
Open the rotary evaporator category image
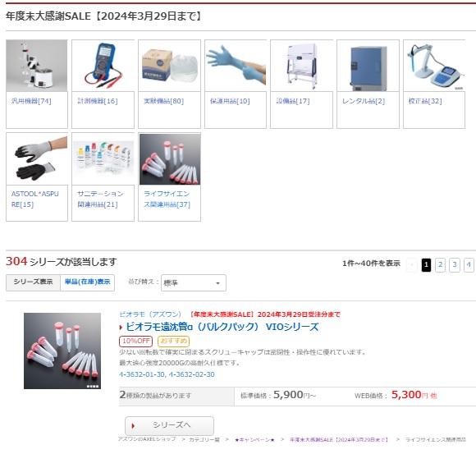tap(37, 66)
